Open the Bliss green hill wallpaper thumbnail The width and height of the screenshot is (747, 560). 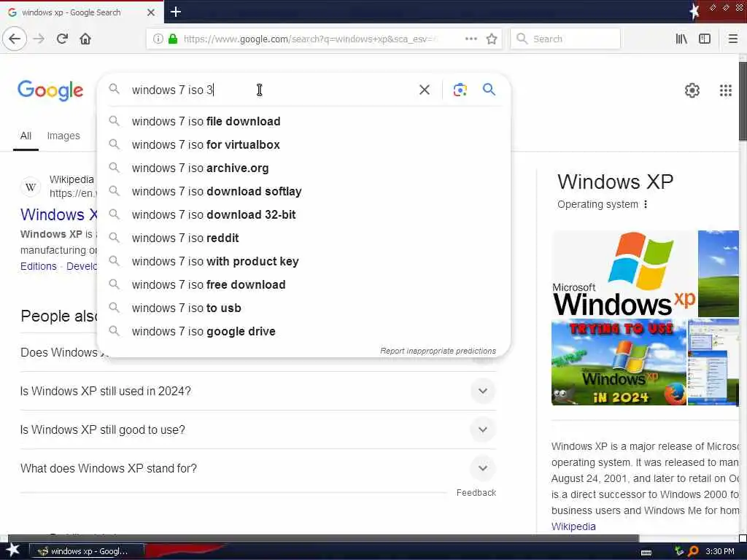(x=719, y=274)
